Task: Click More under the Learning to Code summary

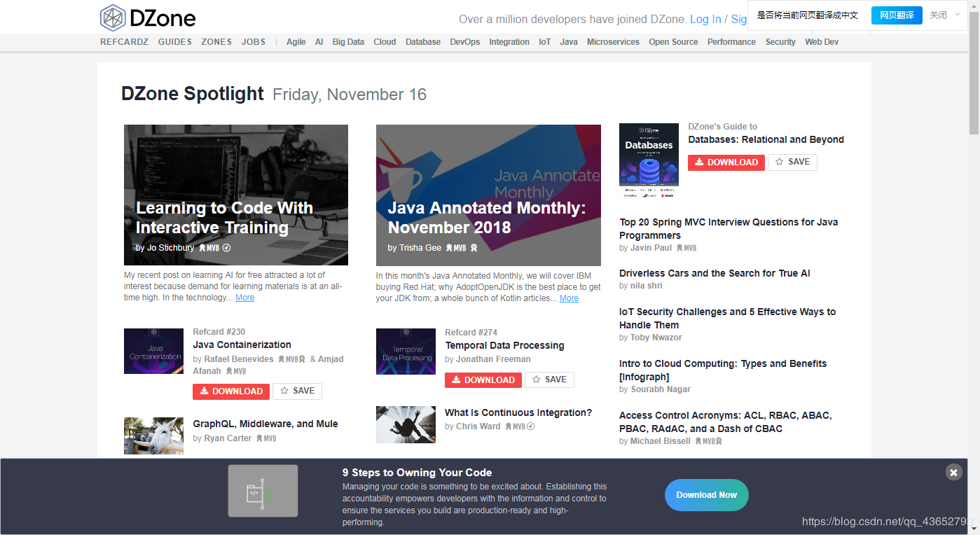Action: point(244,298)
